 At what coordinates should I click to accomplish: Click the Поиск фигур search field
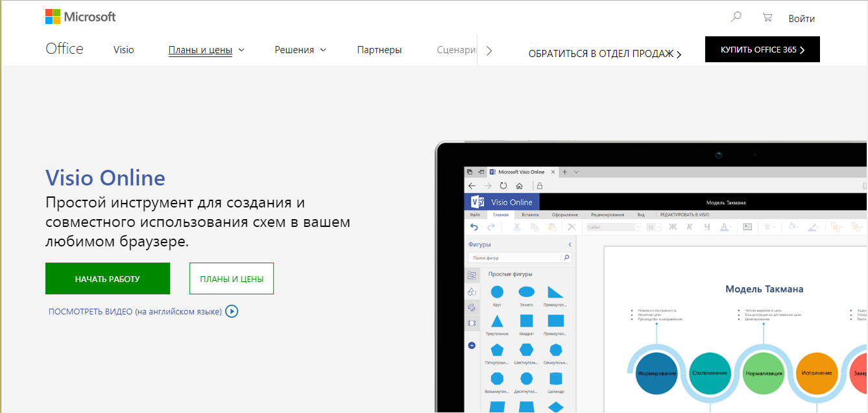(512, 257)
